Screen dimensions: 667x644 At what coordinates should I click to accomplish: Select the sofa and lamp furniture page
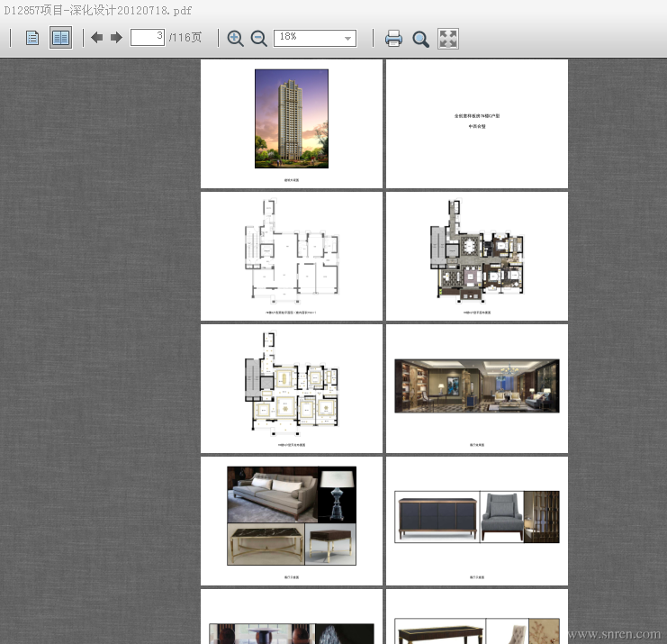pos(292,520)
